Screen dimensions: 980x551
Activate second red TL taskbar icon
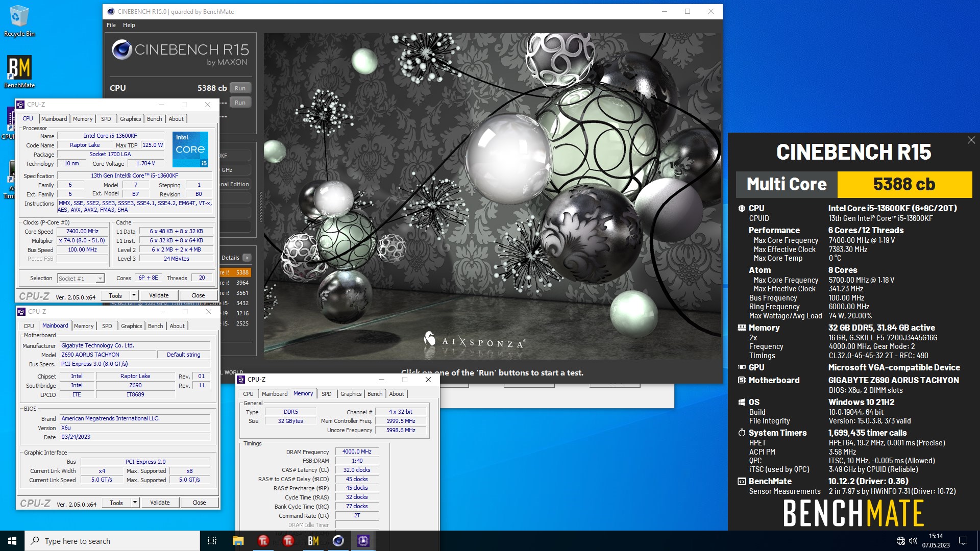[x=288, y=541]
